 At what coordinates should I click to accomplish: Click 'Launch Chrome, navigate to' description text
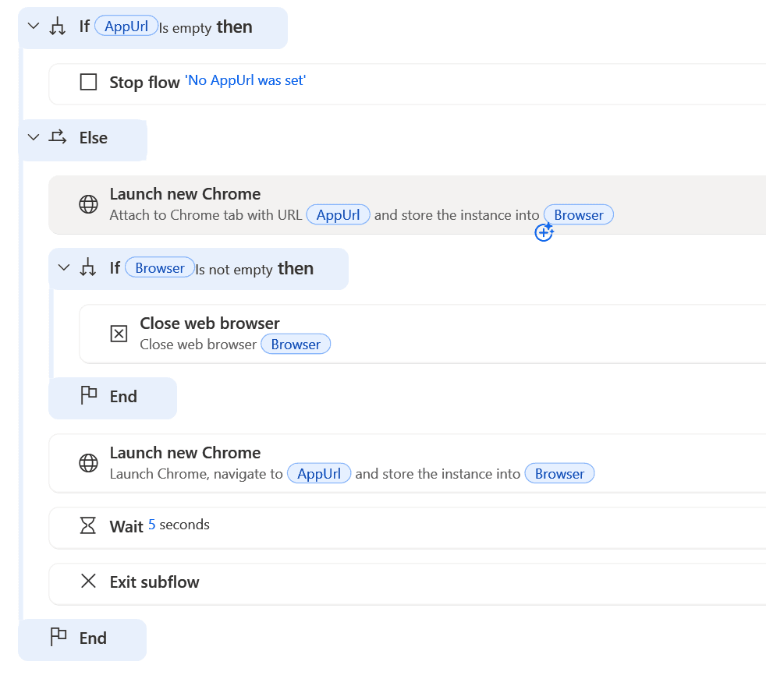(197, 473)
